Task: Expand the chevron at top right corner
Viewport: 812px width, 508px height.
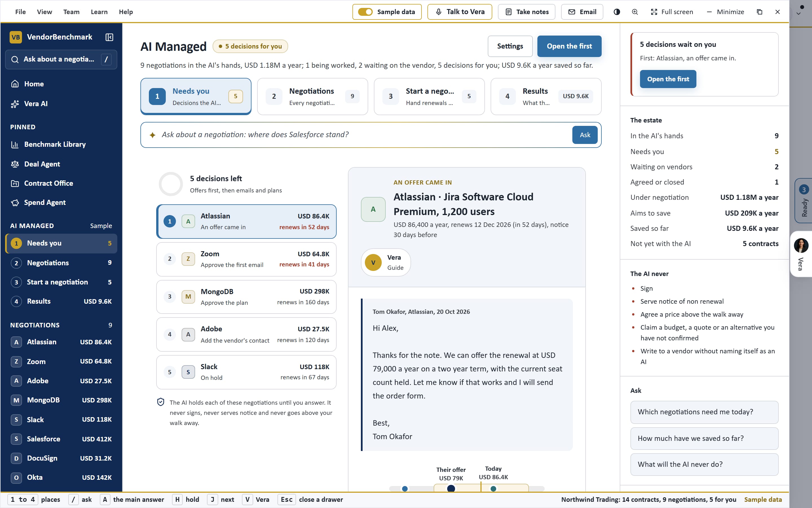Action: click(798, 14)
